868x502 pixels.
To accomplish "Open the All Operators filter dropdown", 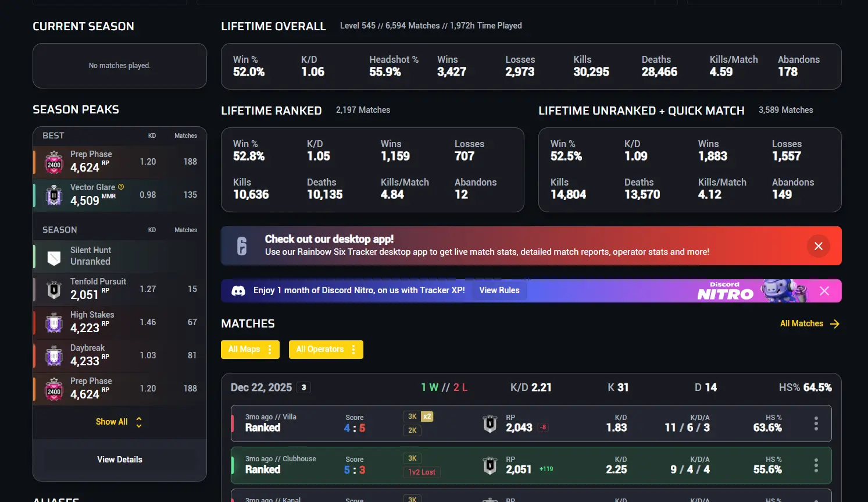I will (x=326, y=350).
